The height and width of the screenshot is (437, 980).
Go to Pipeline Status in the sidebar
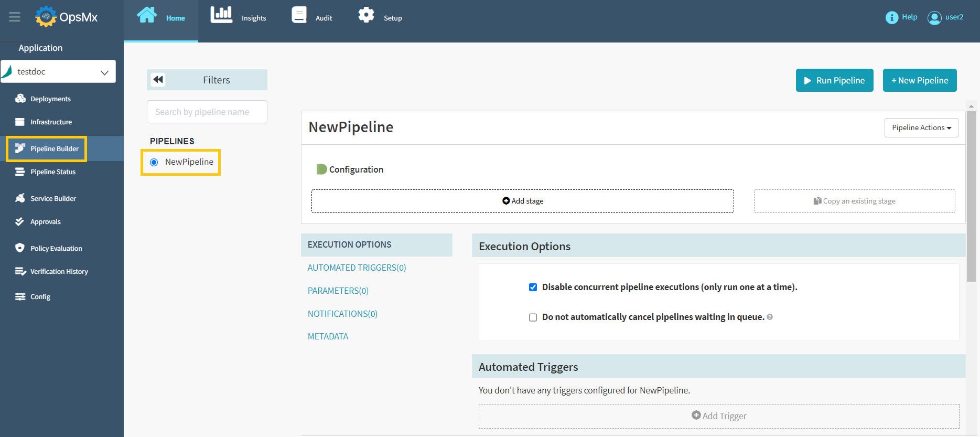[x=52, y=172]
